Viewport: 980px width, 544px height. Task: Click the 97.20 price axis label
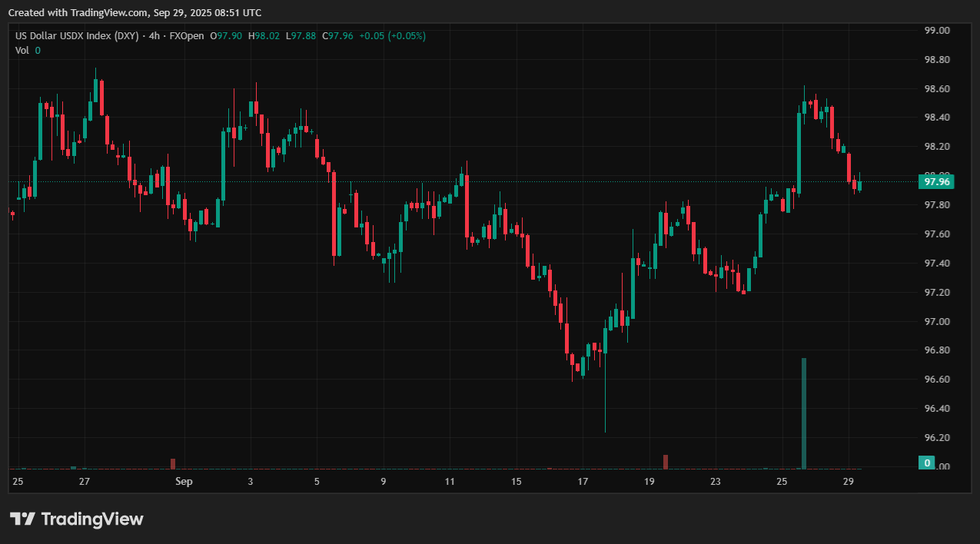[937, 293]
